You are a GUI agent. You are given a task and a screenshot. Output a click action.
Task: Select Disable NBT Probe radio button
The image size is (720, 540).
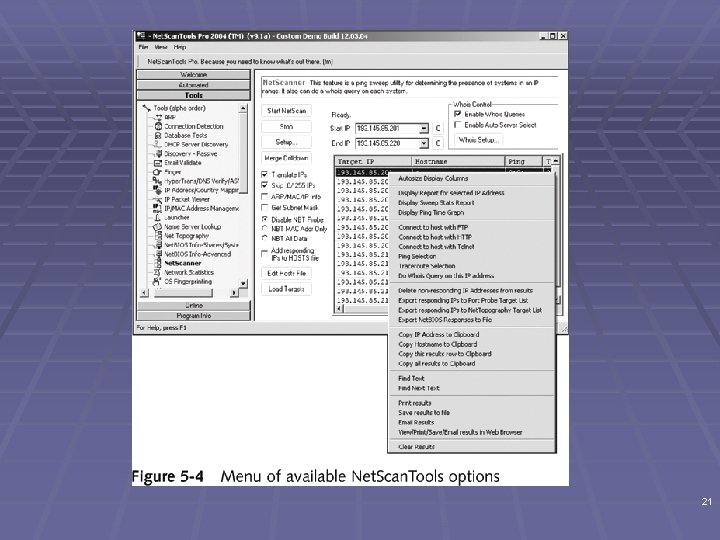pos(264,219)
